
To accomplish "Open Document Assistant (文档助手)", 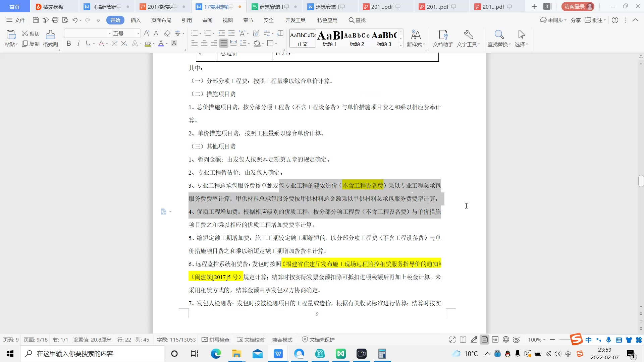I will 443,39.
